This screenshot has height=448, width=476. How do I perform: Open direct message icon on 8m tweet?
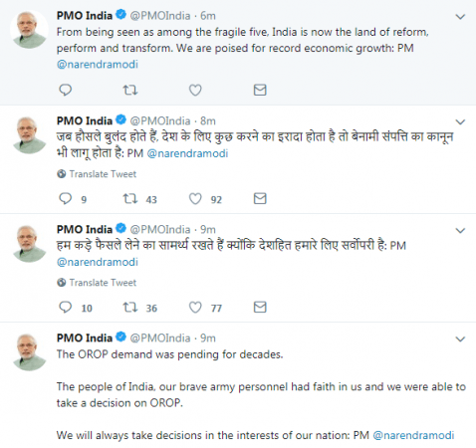[260, 198]
